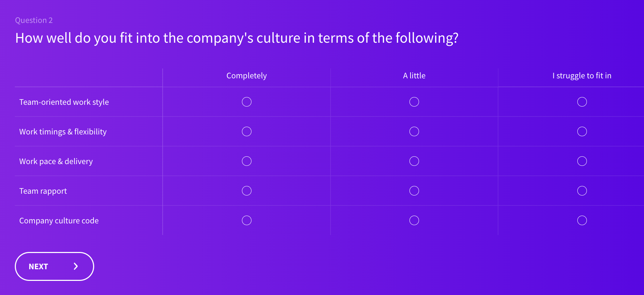Viewport: 644px width, 295px height.
Task: Click the arrow chevron inside the NEXT button
Action: 75,266
